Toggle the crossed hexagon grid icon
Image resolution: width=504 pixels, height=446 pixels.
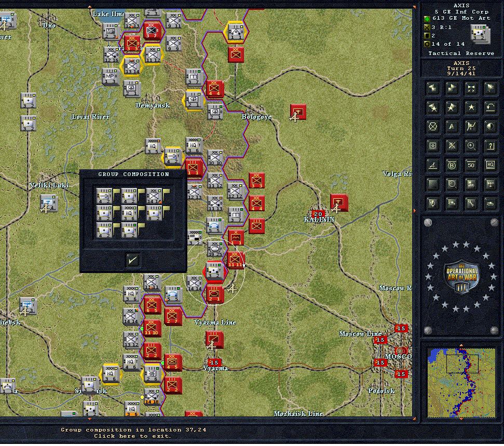tap(433, 127)
